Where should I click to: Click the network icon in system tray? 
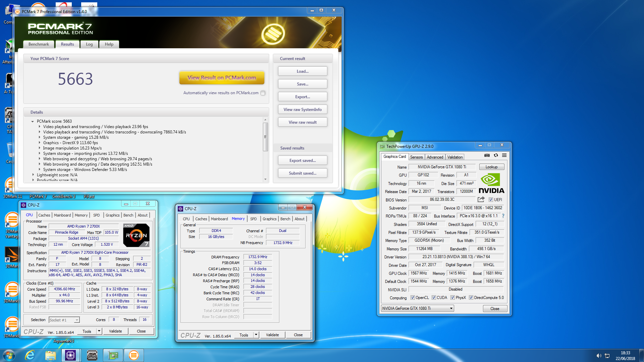pos(607,356)
